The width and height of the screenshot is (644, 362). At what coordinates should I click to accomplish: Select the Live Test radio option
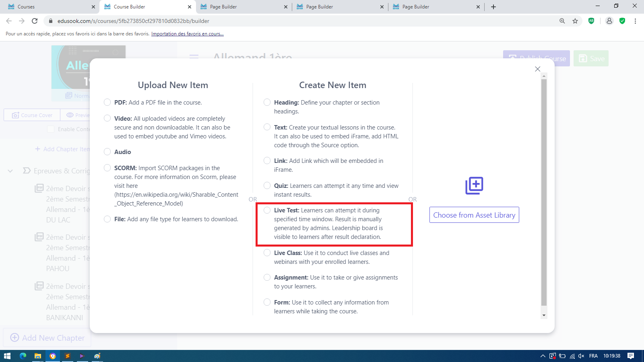pos(267,210)
